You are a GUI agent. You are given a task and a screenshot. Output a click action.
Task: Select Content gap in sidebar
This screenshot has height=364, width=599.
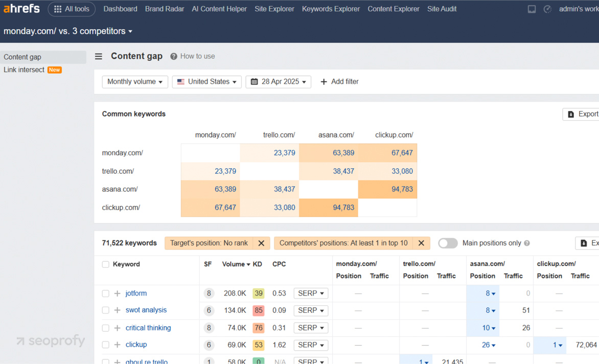click(x=43, y=57)
